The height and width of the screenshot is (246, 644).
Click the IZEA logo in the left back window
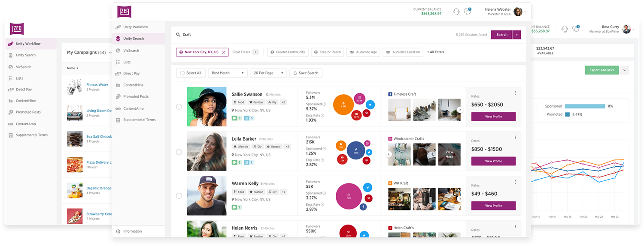pyautogui.click(x=17, y=29)
